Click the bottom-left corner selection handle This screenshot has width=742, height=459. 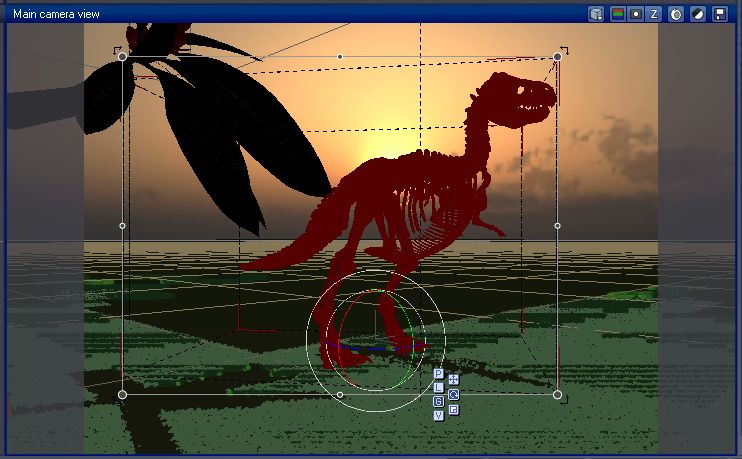[122, 395]
